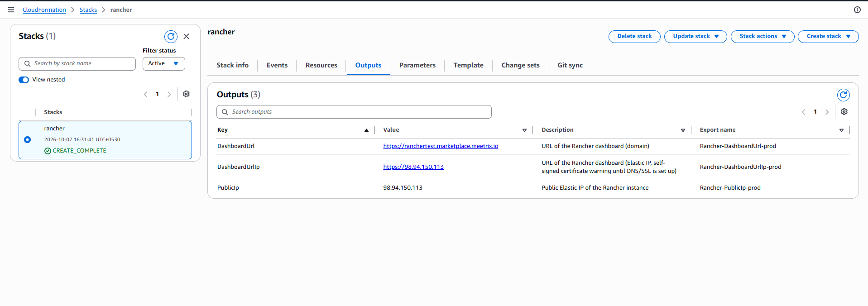Refresh the Outputs table
The image size is (868, 306).
coord(843,95)
